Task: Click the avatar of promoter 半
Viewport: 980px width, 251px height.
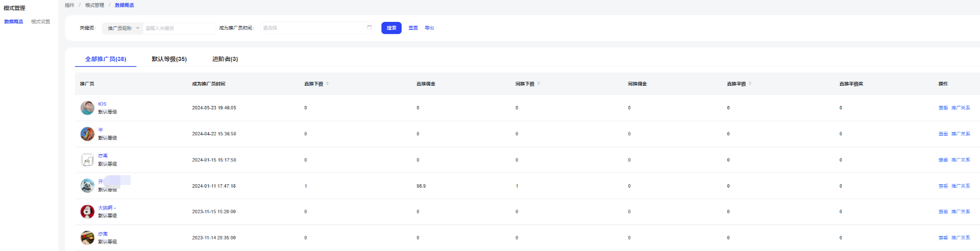Action: [87, 134]
